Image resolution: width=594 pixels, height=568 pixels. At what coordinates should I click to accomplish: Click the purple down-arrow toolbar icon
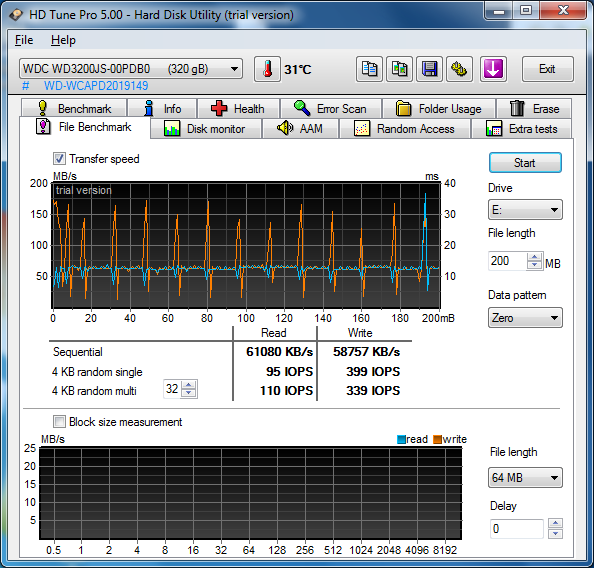click(x=493, y=69)
